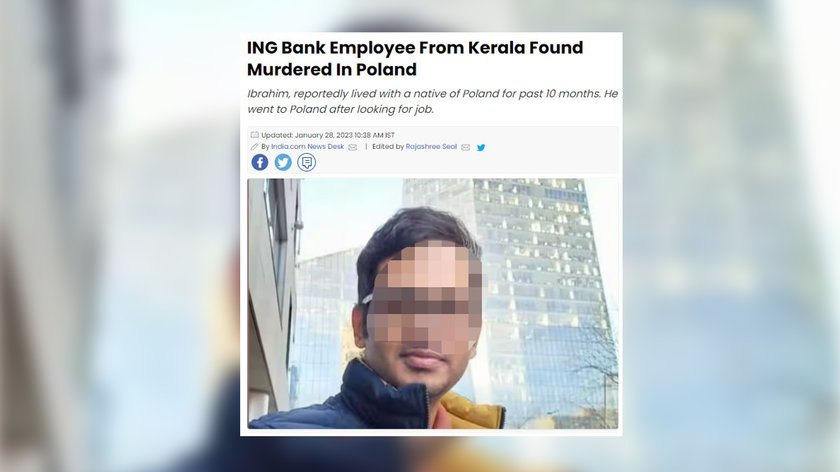Click the 'Edited by' label text
Screen dimensions: 840x472
tap(388, 147)
